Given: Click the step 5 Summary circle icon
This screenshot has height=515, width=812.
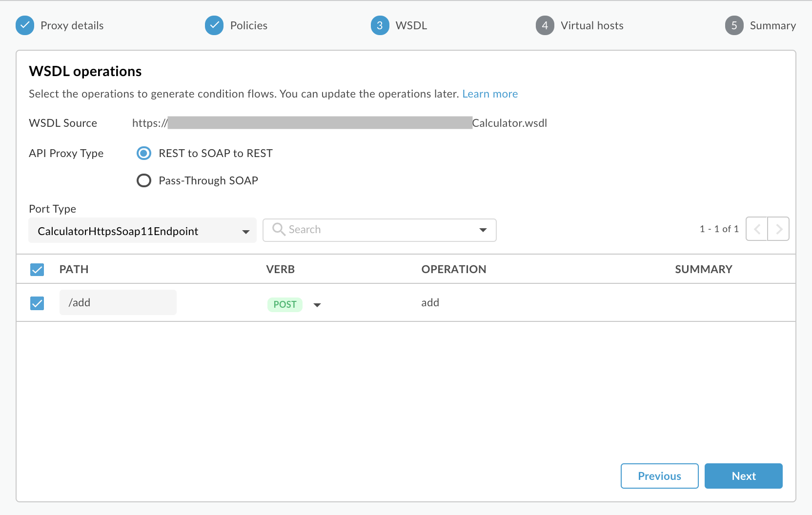Looking at the screenshot, I should tap(734, 25).
